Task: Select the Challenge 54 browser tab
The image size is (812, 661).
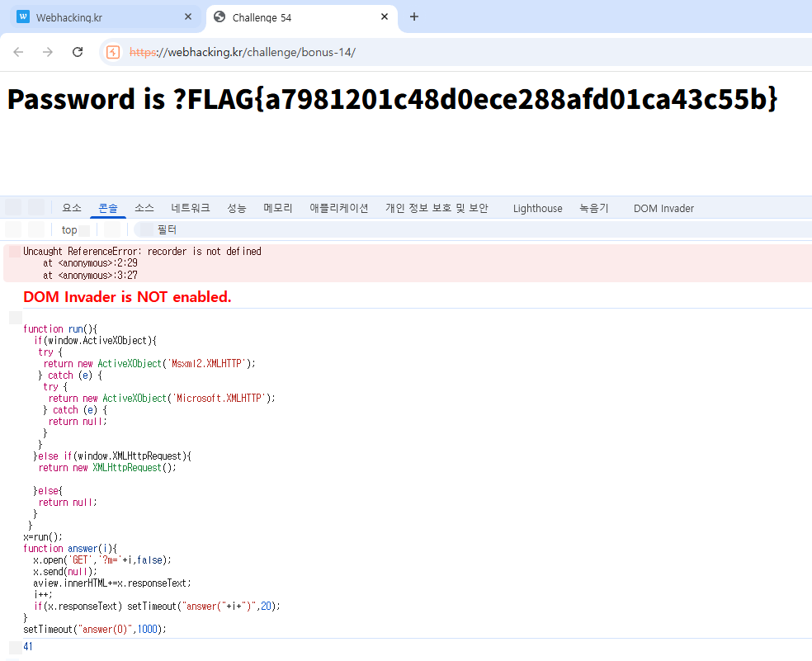Action: click(x=302, y=17)
